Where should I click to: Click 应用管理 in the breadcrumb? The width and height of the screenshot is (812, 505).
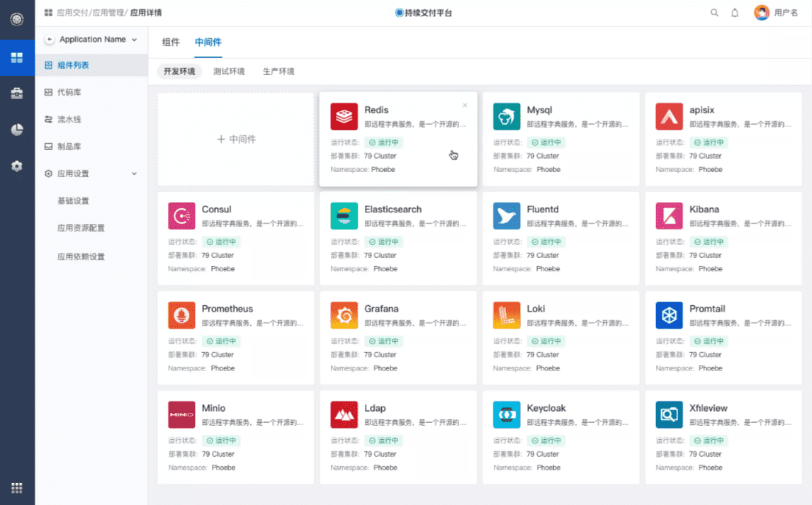[x=108, y=13]
